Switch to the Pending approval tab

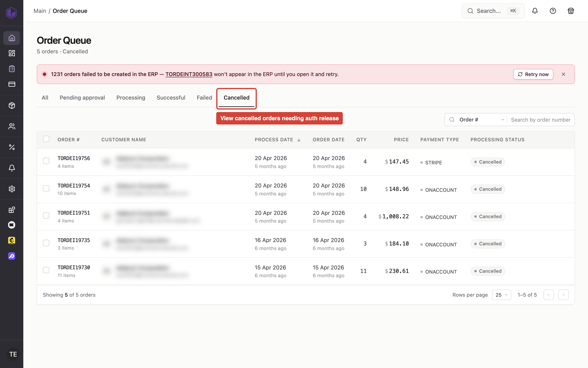tap(82, 98)
